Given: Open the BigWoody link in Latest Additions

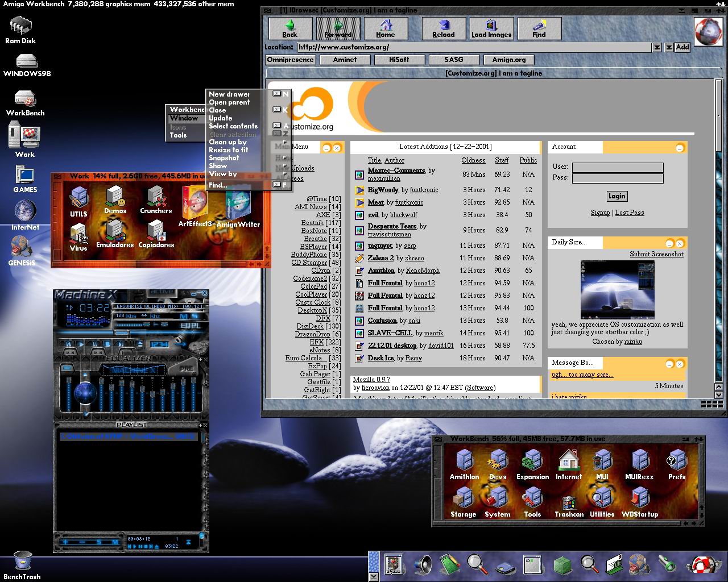Looking at the screenshot, I should (383, 190).
